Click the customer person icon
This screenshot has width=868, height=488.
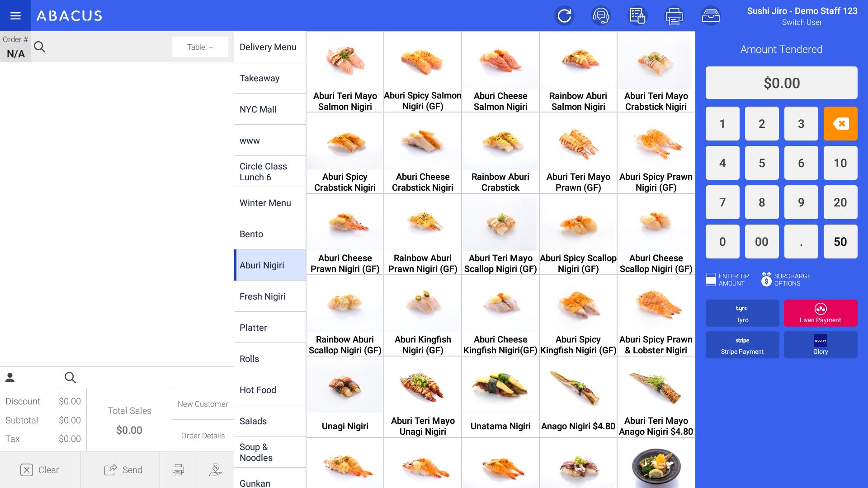(x=10, y=378)
